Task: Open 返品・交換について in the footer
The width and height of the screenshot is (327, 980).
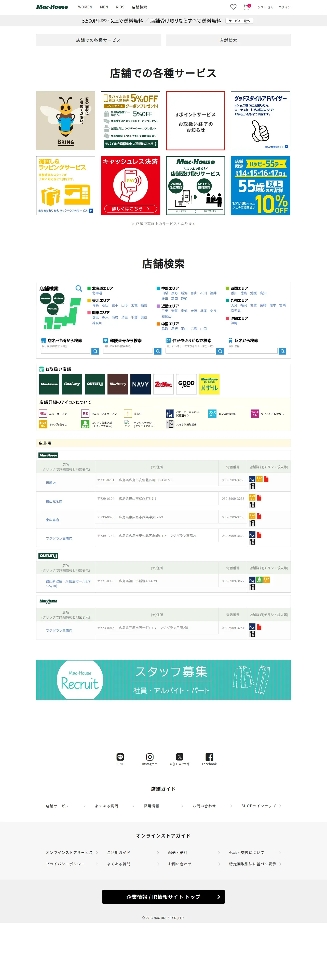Action: pos(247,853)
